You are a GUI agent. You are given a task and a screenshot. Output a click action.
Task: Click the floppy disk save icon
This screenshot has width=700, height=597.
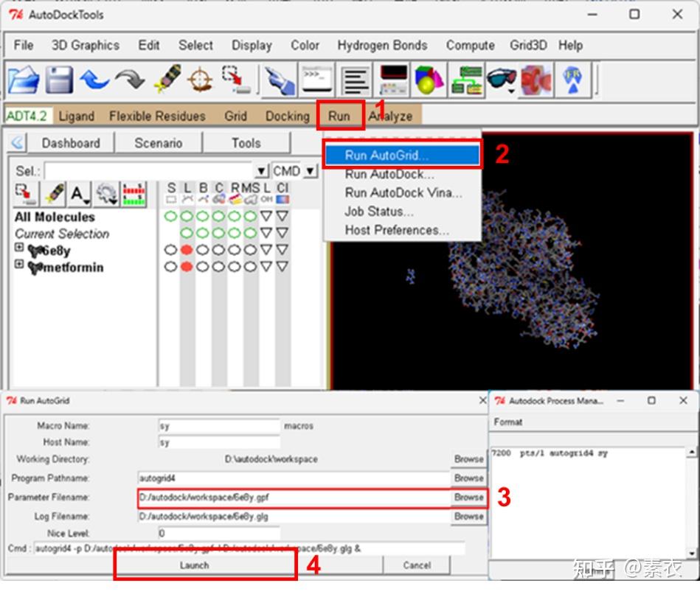[59, 80]
